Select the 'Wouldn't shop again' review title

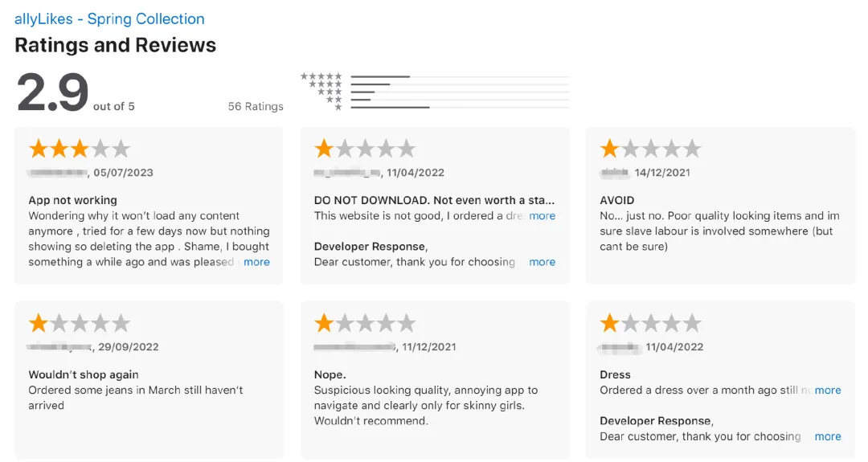click(84, 374)
